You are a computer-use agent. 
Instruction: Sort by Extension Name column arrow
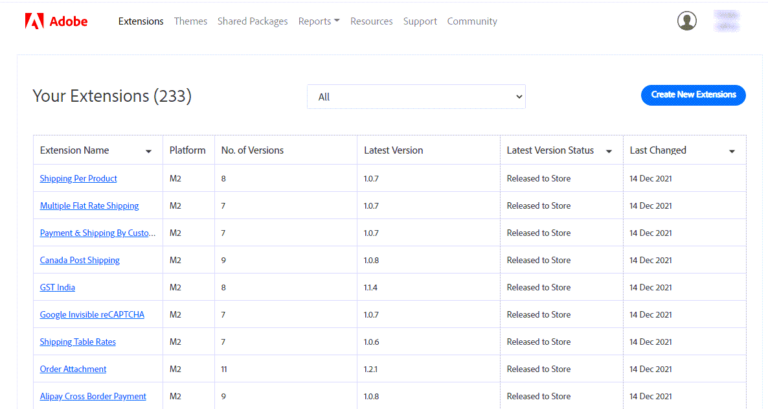pos(148,151)
